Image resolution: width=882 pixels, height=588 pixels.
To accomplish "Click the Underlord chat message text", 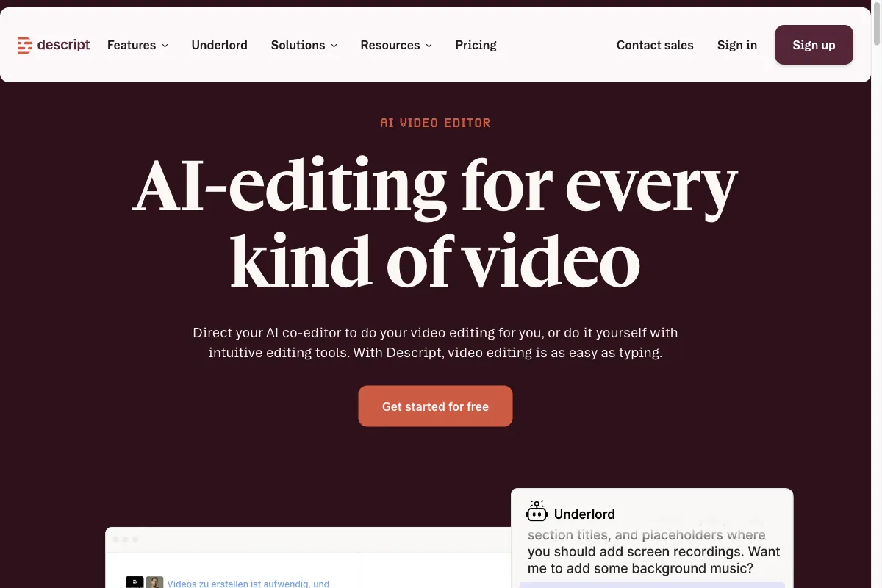I will tap(654, 551).
